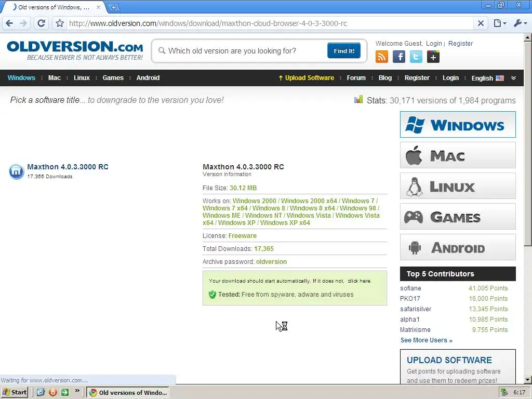Open contributor alpha1's profile
The image size is (532, 399).
pyautogui.click(x=410, y=320)
